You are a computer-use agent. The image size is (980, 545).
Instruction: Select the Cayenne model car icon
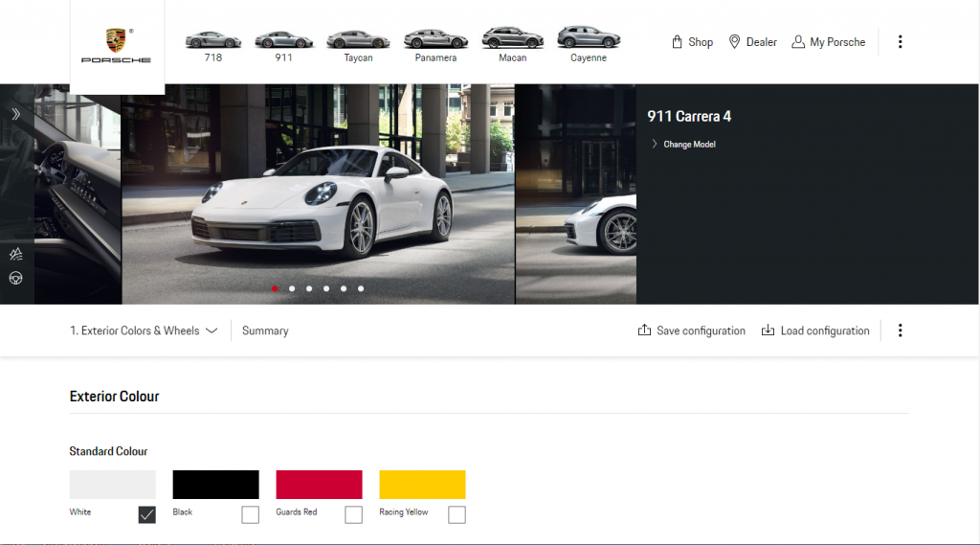pos(589,37)
